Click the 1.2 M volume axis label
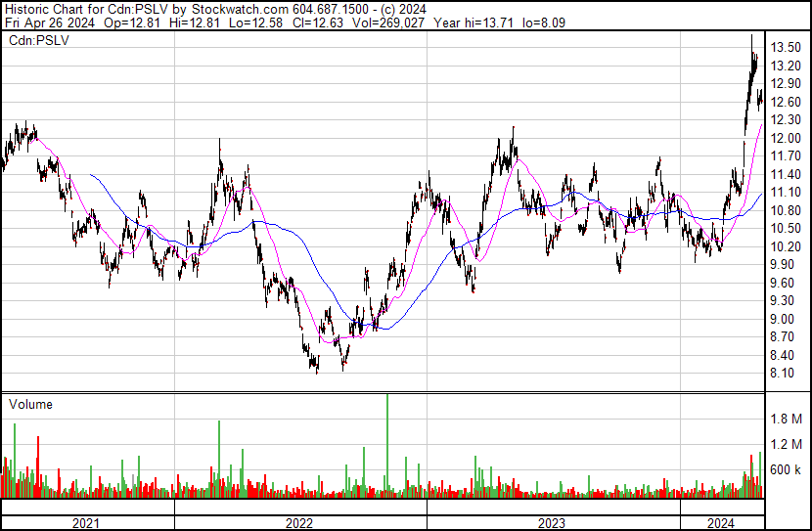 788,445
